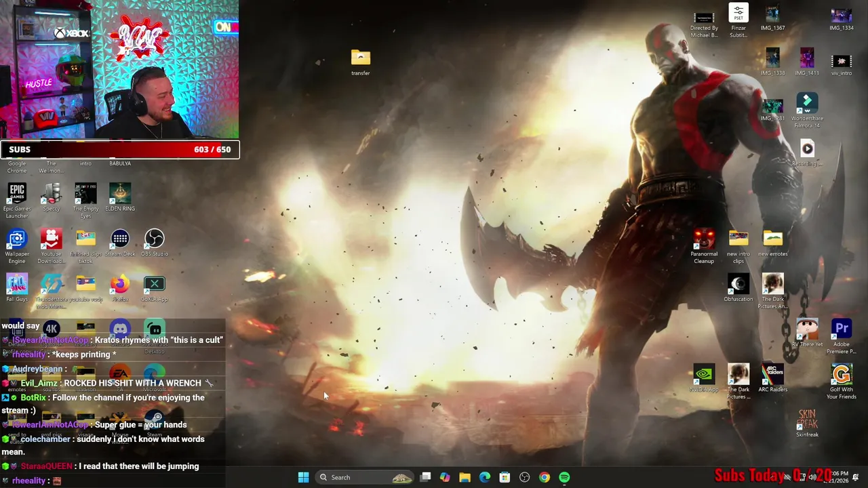
Task: Select The Empty Eyes game shortcut
Action: (85, 201)
